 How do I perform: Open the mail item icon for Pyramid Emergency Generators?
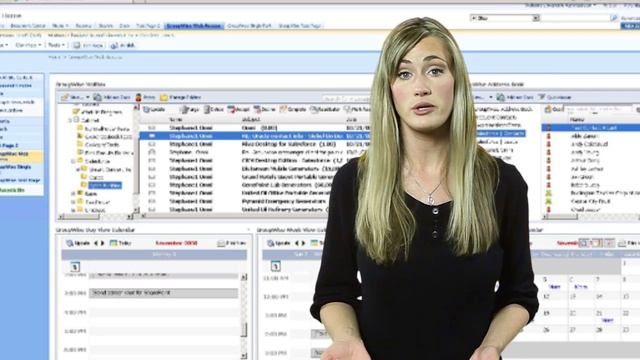tap(152, 201)
